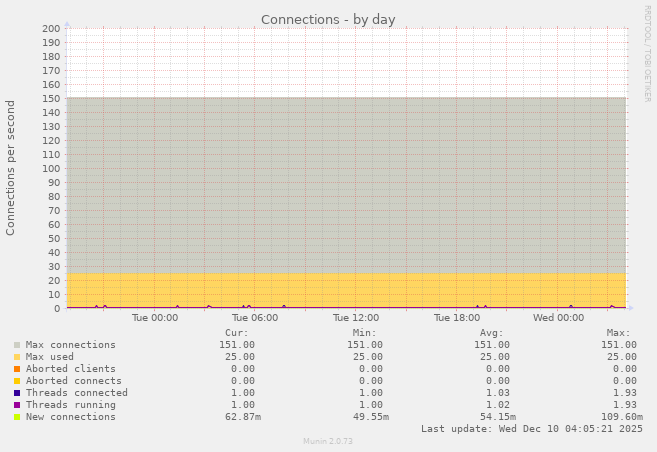
Task: Click the New connections Max value 109.60m
Action: [x=622, y=417]
